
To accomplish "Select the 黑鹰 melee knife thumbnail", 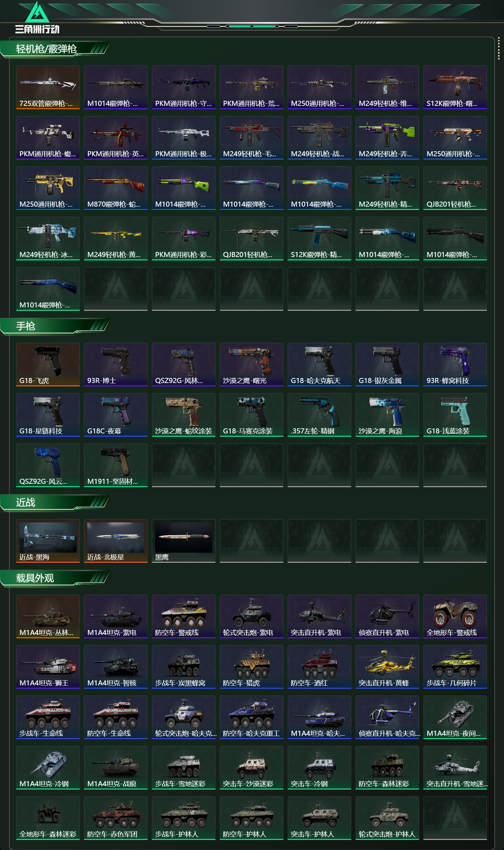I will (184, 541).
